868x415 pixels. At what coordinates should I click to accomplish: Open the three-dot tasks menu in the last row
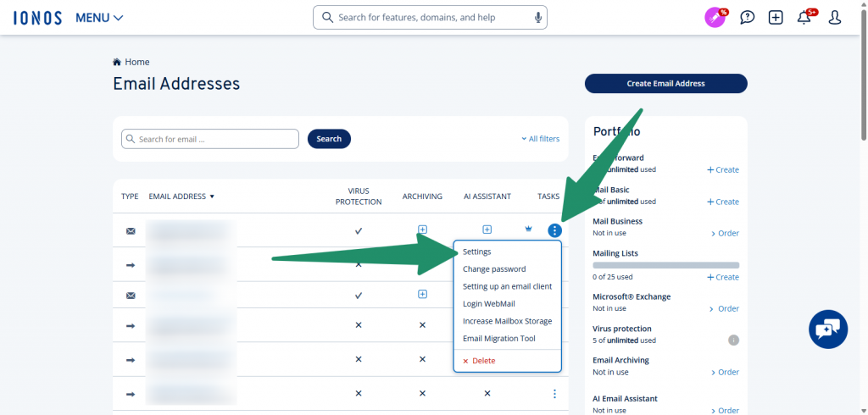pos(554,394)
